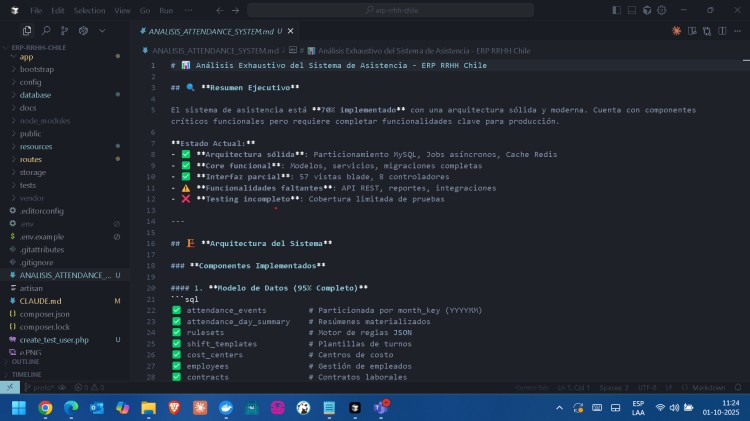
Task: Open the composer.lock file
Action: [44, 327]
